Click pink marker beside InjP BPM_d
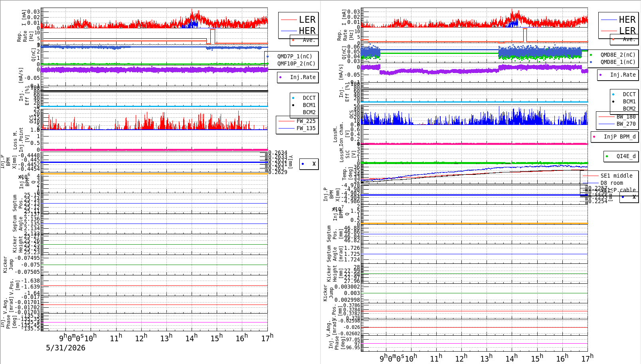The image size is (641, 364). 594,136
